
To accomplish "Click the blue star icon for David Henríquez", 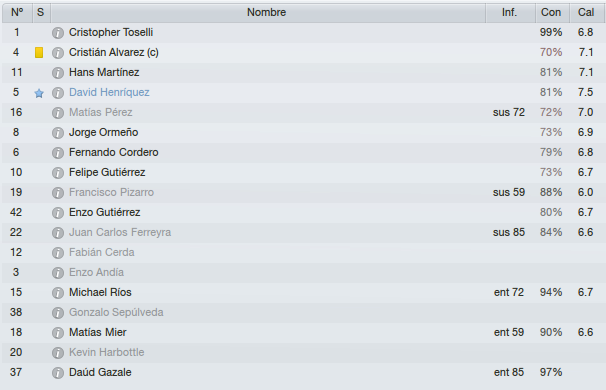I will [39, 93].
